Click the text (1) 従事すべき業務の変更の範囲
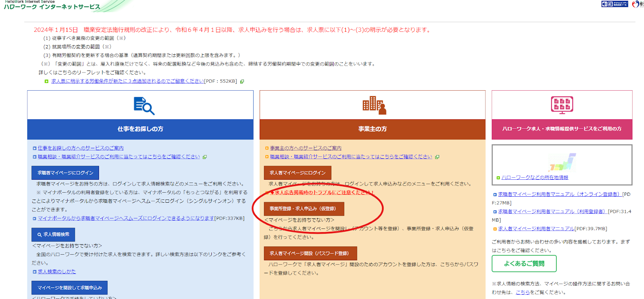 (85, 38)
